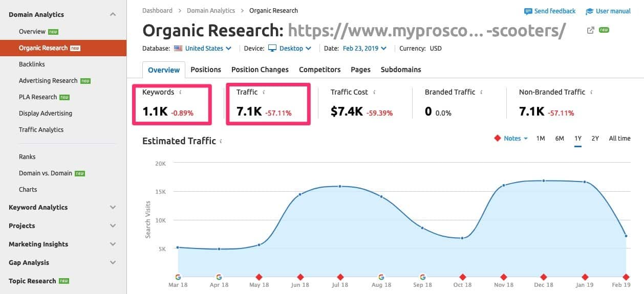This screenshot has width=644, height=294.
Task: Switch to the Overview tab
Action: pos(164,70)
